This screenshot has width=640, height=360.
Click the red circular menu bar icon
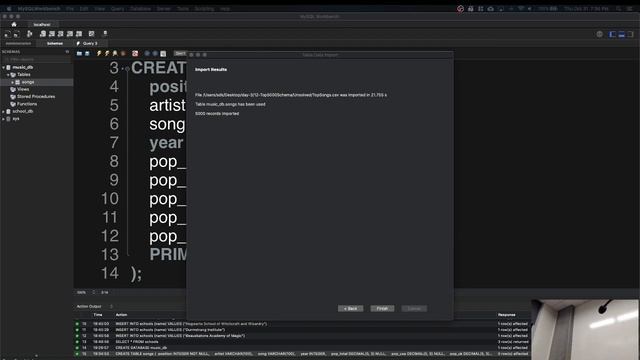tap(460, 9)
